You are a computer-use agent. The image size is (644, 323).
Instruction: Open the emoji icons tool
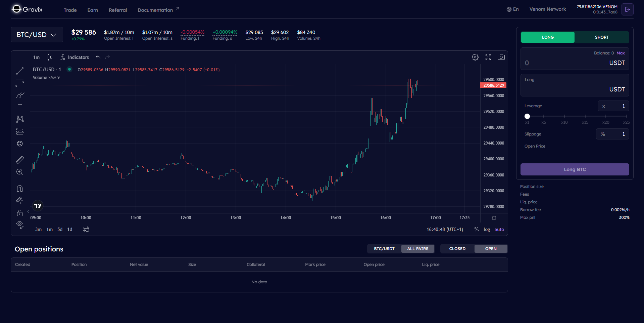pos(20,144)
